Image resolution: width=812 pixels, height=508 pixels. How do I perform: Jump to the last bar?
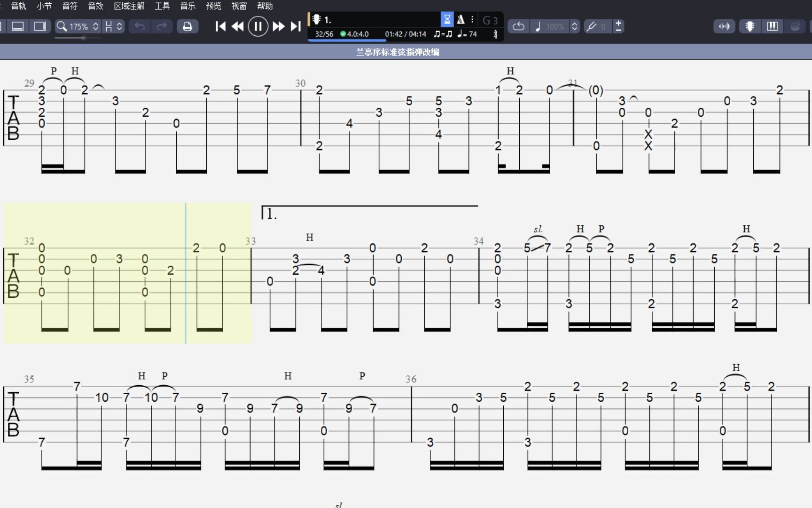296,26
